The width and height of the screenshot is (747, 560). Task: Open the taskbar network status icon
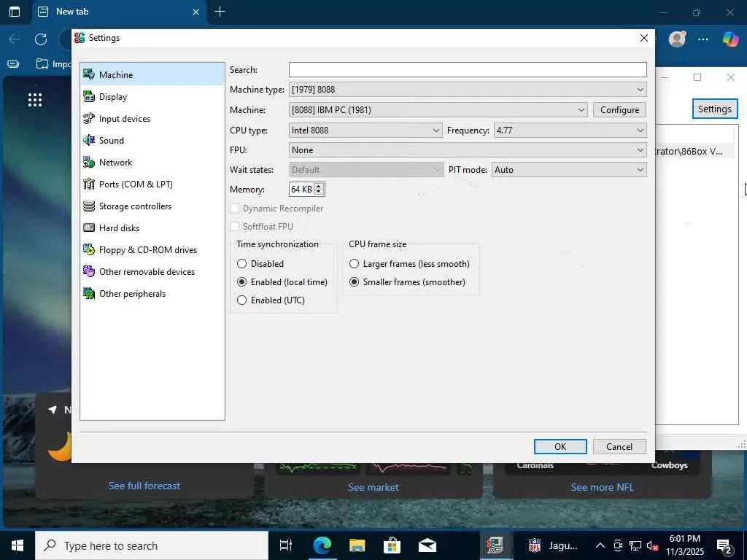[635, 545]
